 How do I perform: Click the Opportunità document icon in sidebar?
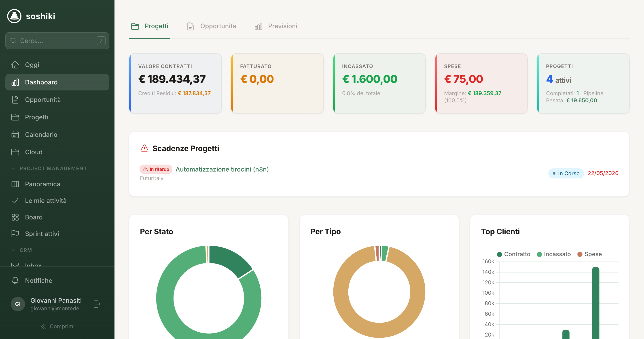pyautogui.click(x=15, y=100)
